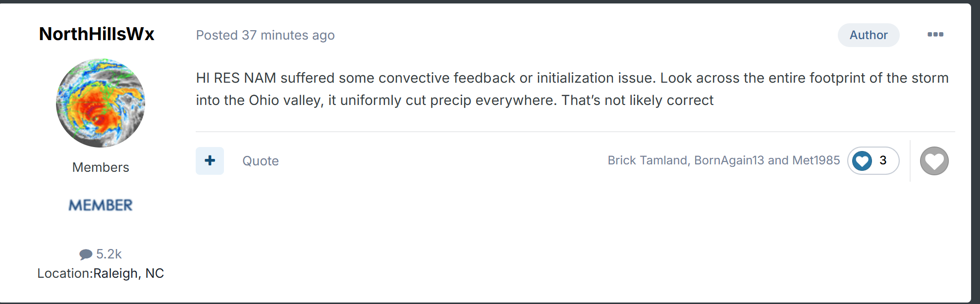Click the plus multiquote button
The height and width of the screenshot is (304, 980).
tap(210, 161)
